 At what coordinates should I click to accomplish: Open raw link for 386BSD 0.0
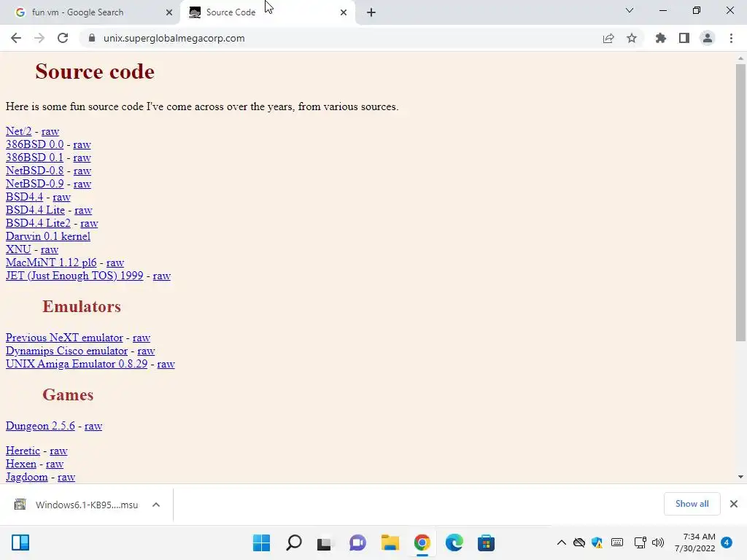click(82, 144)
